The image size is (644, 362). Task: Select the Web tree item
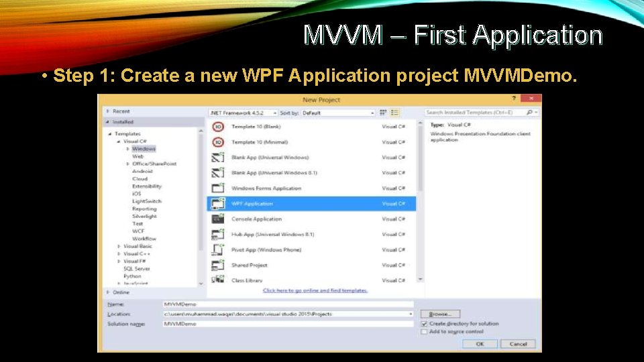click(138, 156)
